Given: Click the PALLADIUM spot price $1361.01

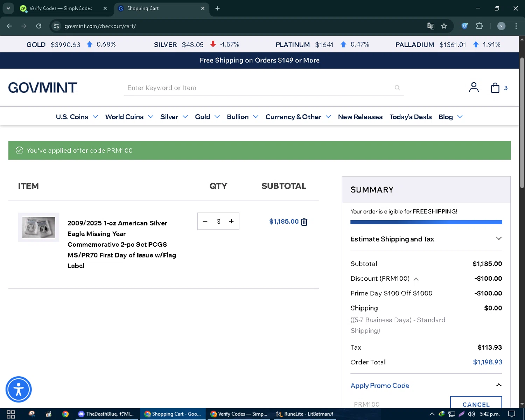Looking at the screenshot, I should pyautogui.click(x=453, y=44).
